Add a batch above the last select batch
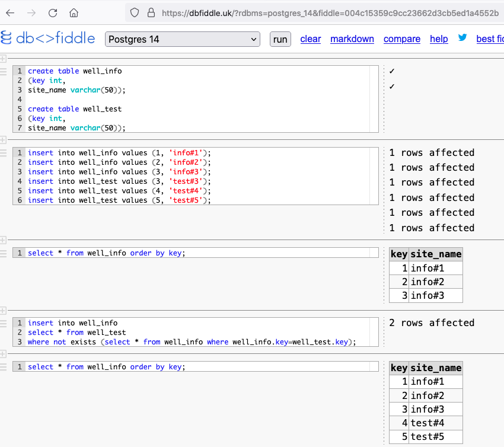 [2, 354]
